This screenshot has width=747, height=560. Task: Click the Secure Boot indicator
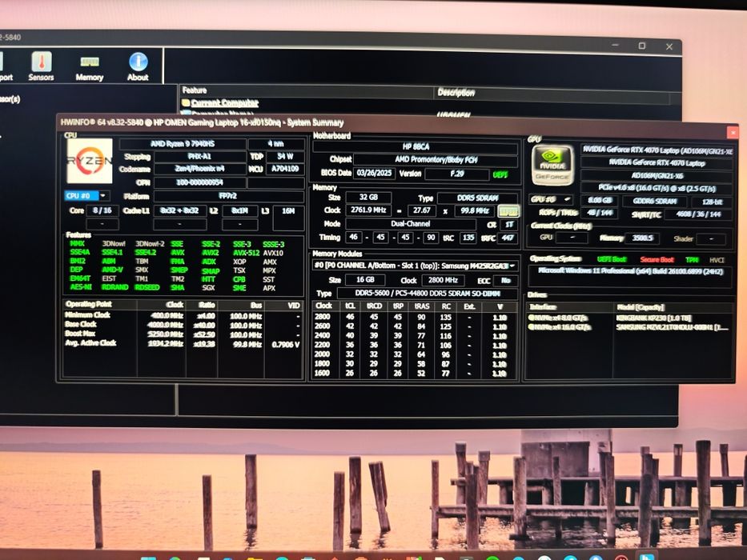point(657,259)
